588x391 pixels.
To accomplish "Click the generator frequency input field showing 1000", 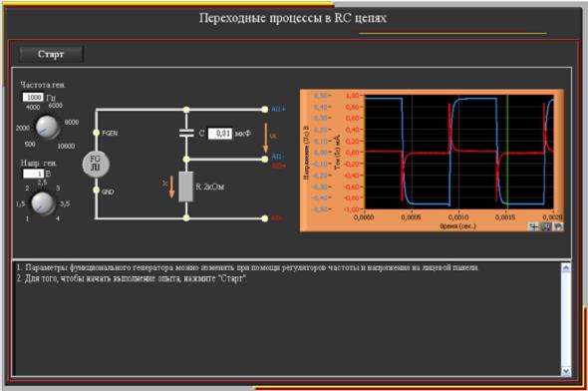I will pos(33,97).
